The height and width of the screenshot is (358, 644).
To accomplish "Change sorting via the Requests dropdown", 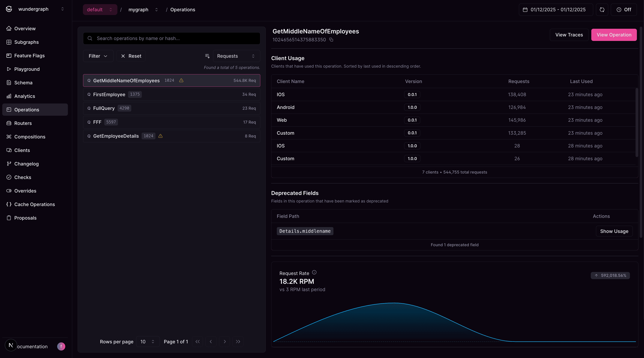I will (236, 56).
